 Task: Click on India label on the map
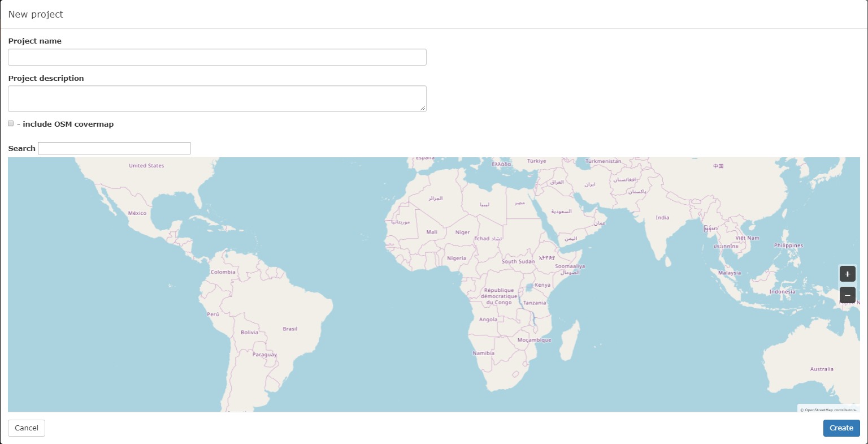click(x=662, y=217)
